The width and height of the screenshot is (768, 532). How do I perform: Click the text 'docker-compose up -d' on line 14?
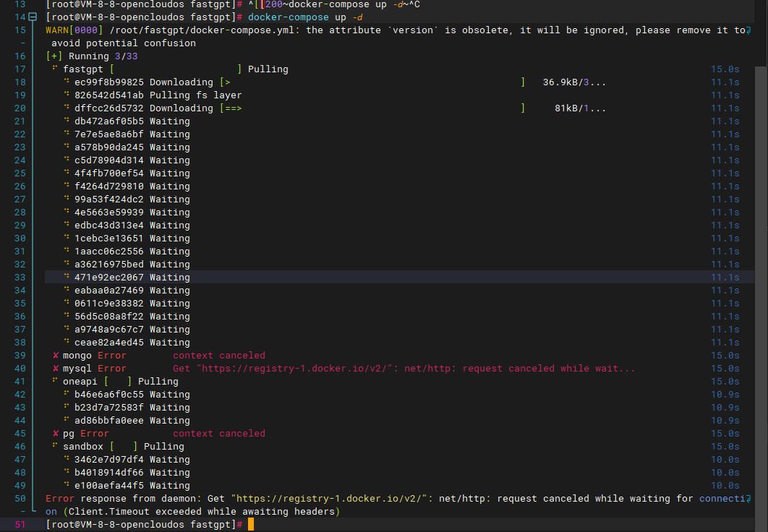click(x=305, y=17)
